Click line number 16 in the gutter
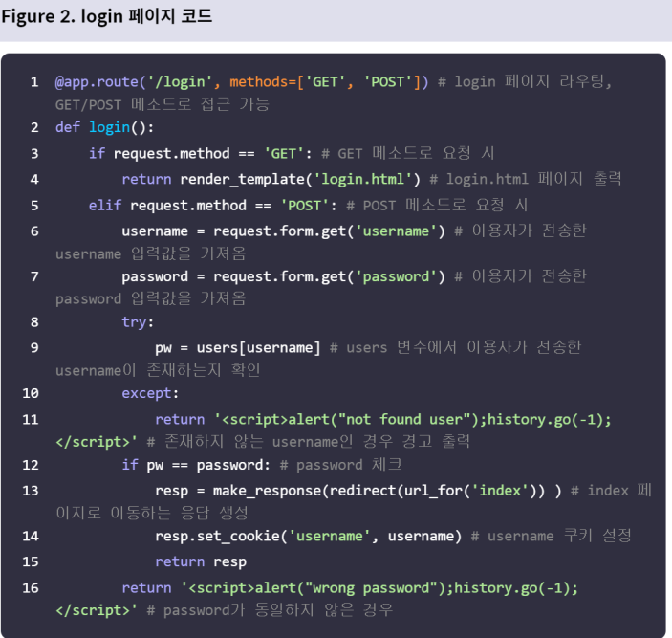This screenshot has width=672, height=638. (31, 588)
